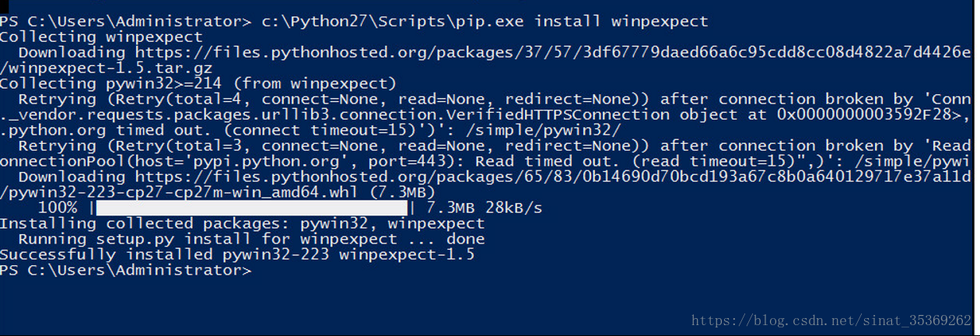
Task: Select the 'Collecting pywin32>=214' line
Action: 198,83
